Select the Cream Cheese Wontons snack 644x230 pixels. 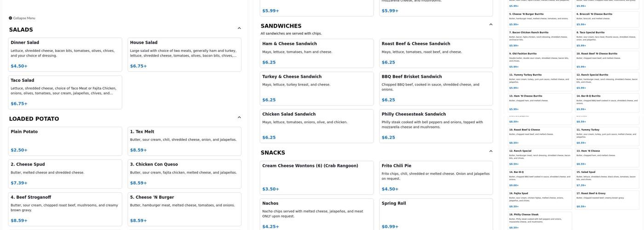tap(316, 177)
